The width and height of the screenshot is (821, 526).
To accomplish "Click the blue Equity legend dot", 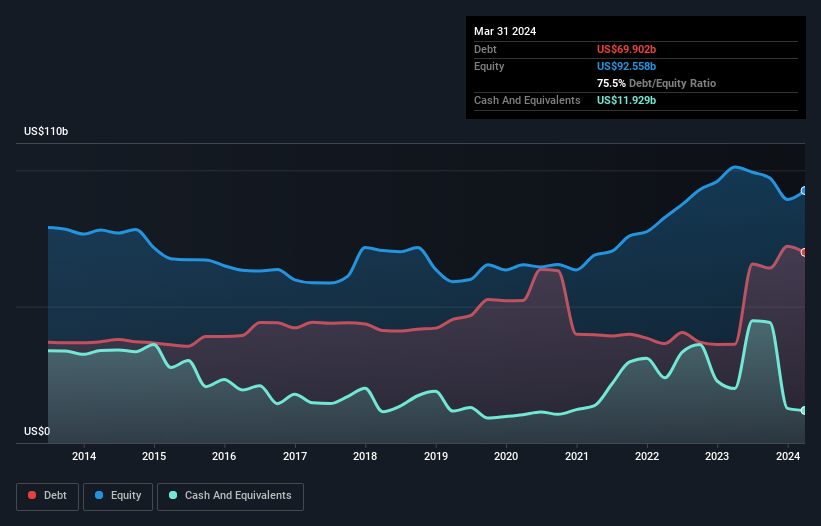I will [x=99, y=495].
